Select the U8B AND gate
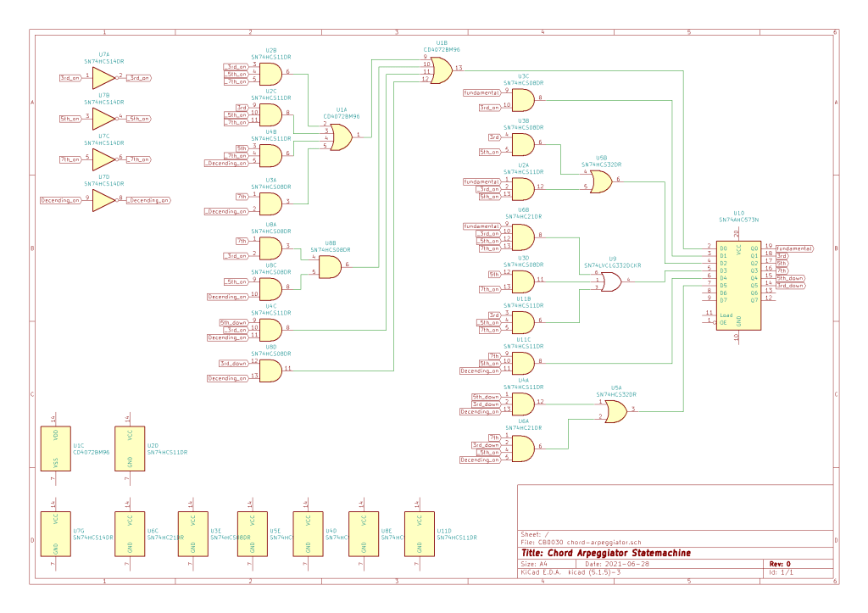This screenshot has width=868, height=613. coord(330,266)
